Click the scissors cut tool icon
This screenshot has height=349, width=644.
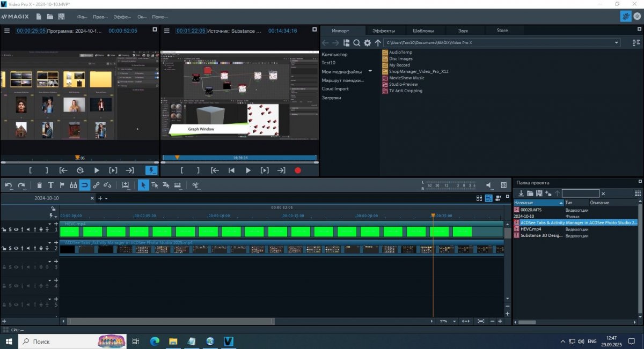pos(195,185)
